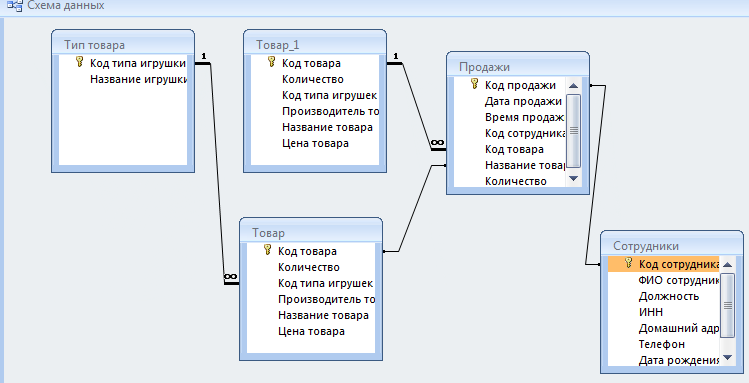The height and width of the screenshot is (383, 749).
Task: Select the Схема данных tab title
Action: click(x=66, y=6)
